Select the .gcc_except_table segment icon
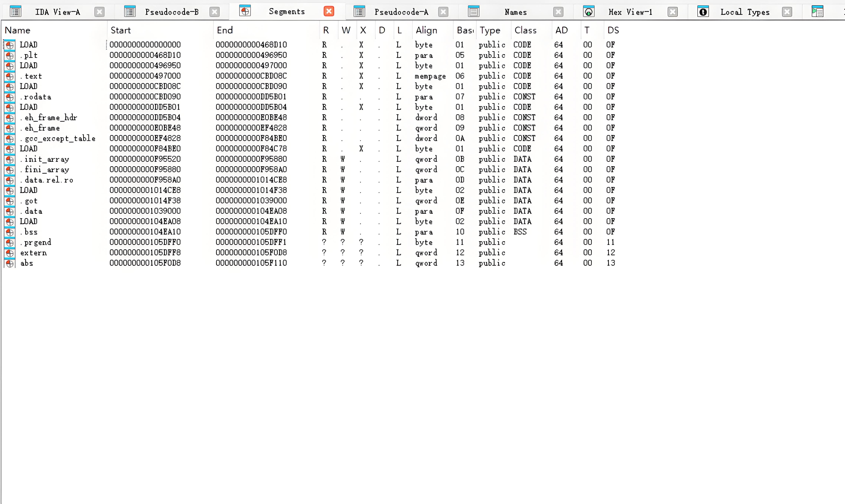 coord(9,138)
